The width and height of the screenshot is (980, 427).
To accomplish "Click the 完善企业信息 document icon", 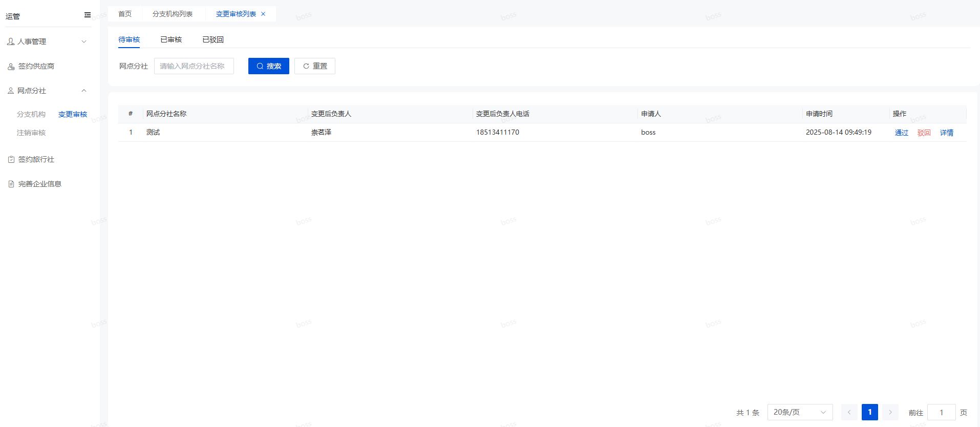I will 11,184.
